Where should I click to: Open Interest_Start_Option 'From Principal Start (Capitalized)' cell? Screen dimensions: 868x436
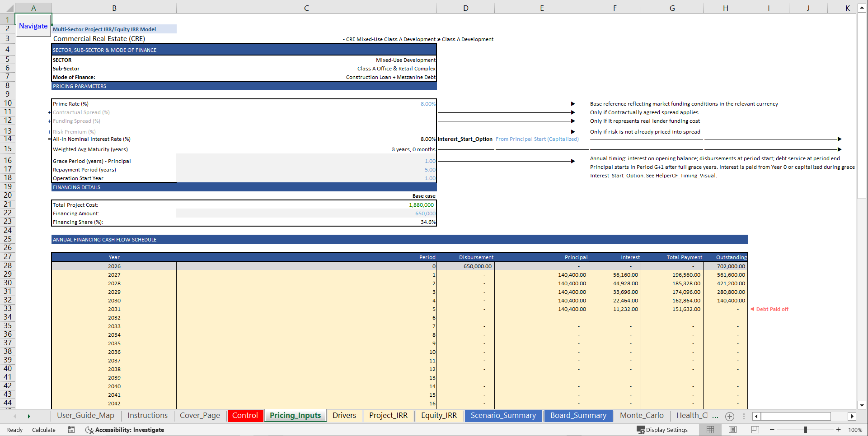point(537,139)
